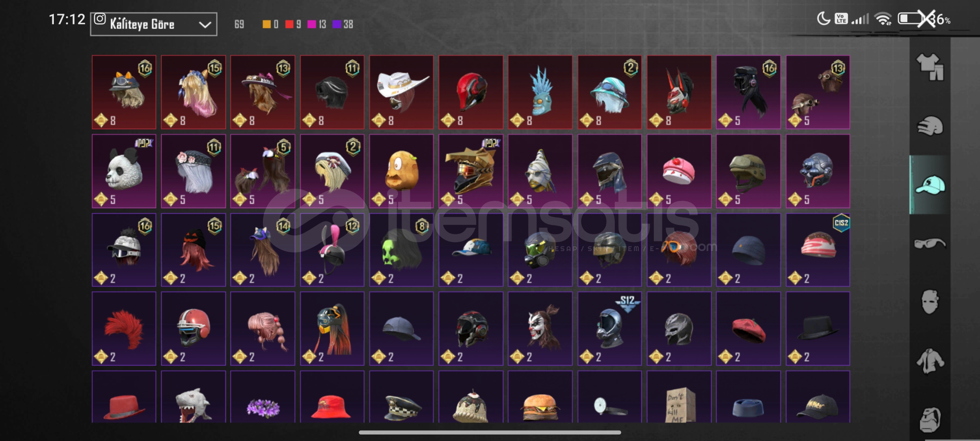Screen dimensions: 980x441
Task: Select the white cowboy hat item
Action: click(x=402, y=92)
